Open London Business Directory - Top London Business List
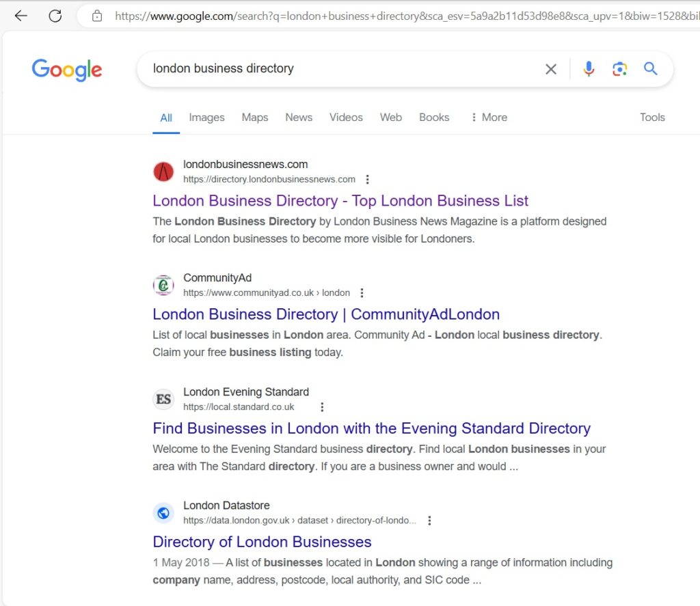This screenshot has width=700, height=606. coord(340,201)
